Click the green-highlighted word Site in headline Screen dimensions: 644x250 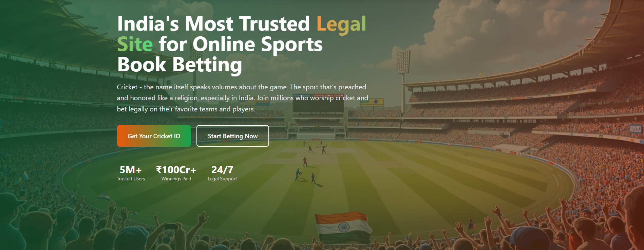135,44
